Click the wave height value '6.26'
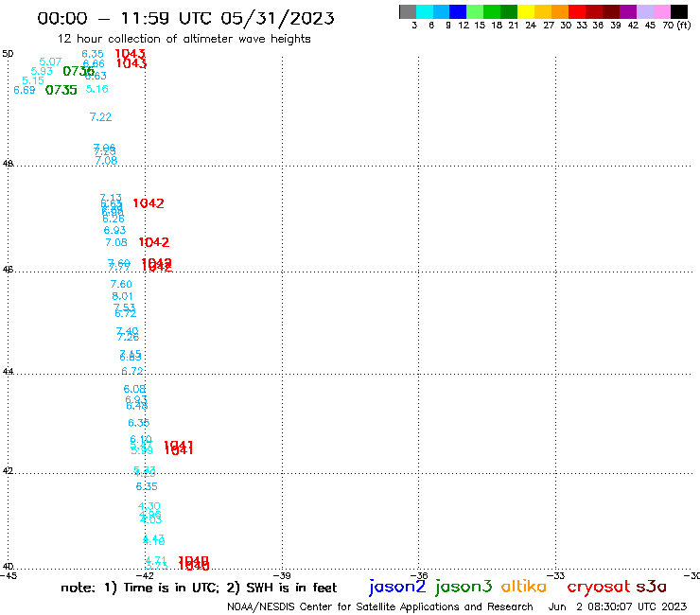The width and height of the screenshot is (700, 615). (113, 219)
